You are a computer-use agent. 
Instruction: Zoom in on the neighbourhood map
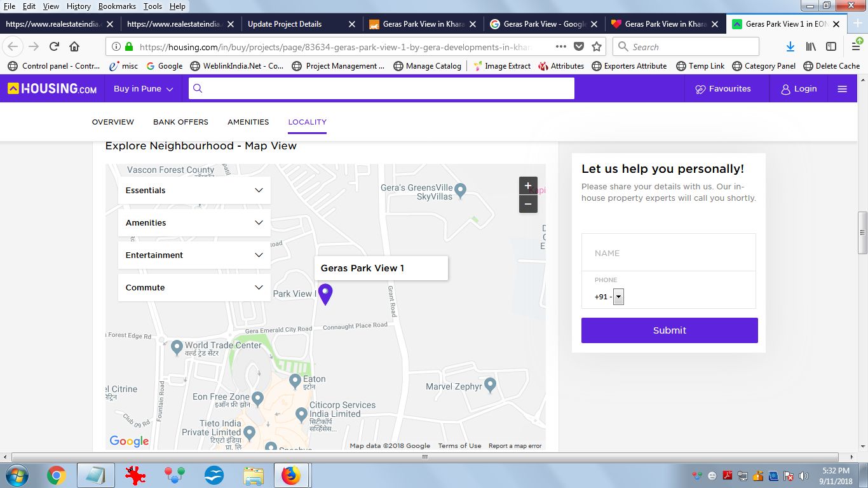point(528,186)
